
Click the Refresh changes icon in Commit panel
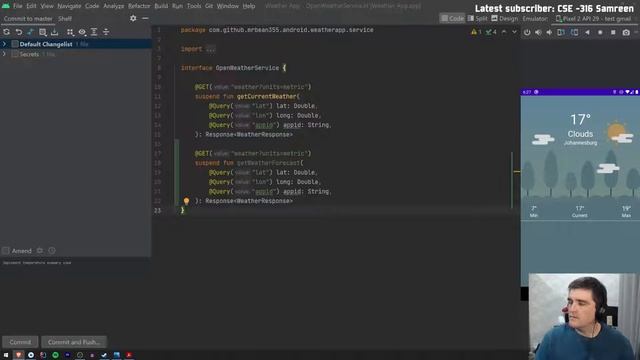tap(7, 32)
